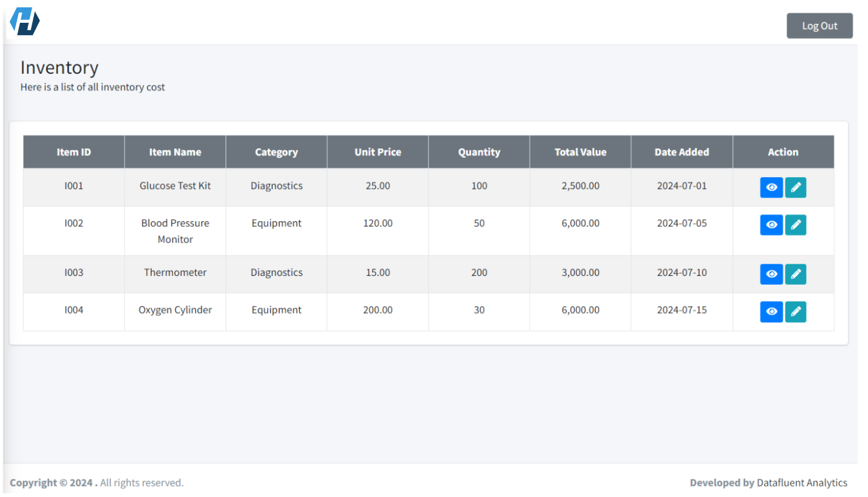The height and width of the screenshot is (497, 868).
Task: Open the Datafluent Analytics footer link
Action: point(801,483)
